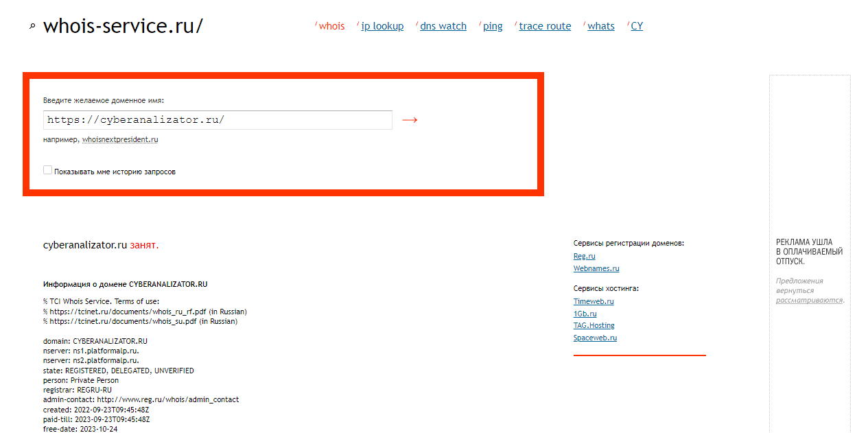Open the whats menu link
The image size is (868, 433).
pos(601,26)
